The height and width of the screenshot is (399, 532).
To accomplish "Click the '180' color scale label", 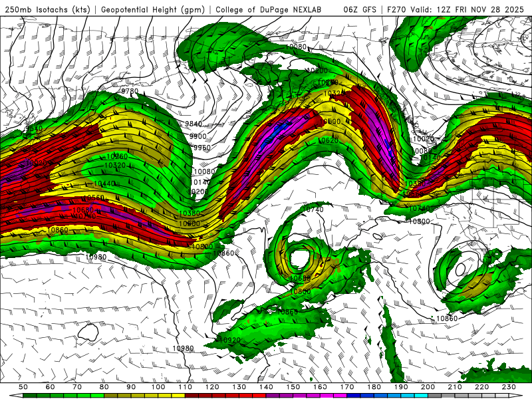I will (x=374, y=387).
